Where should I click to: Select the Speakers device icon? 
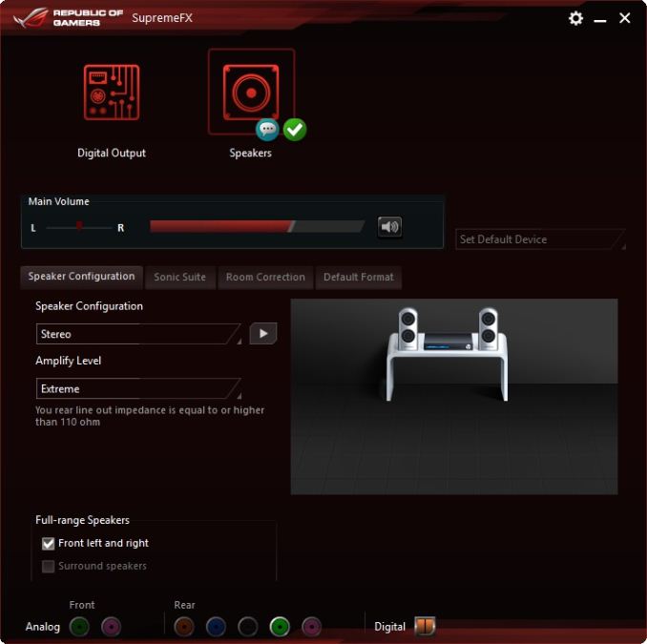tap(251, 93)
